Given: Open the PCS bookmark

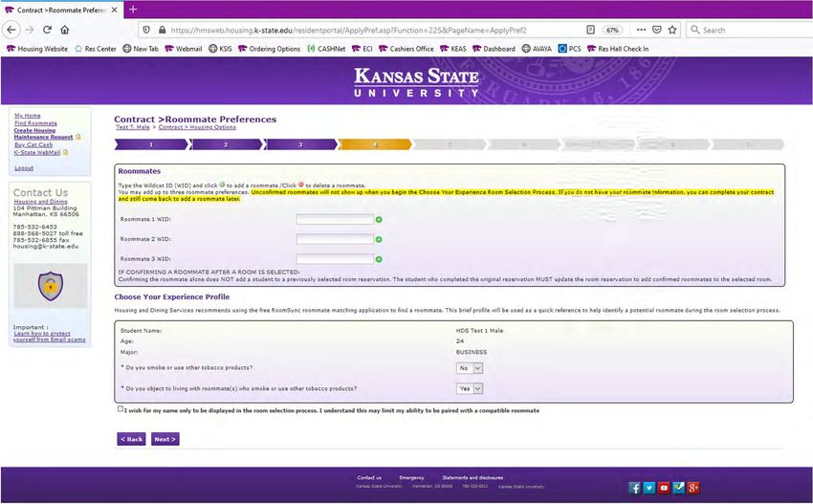Looking at the screenshot, I should 569,49.
